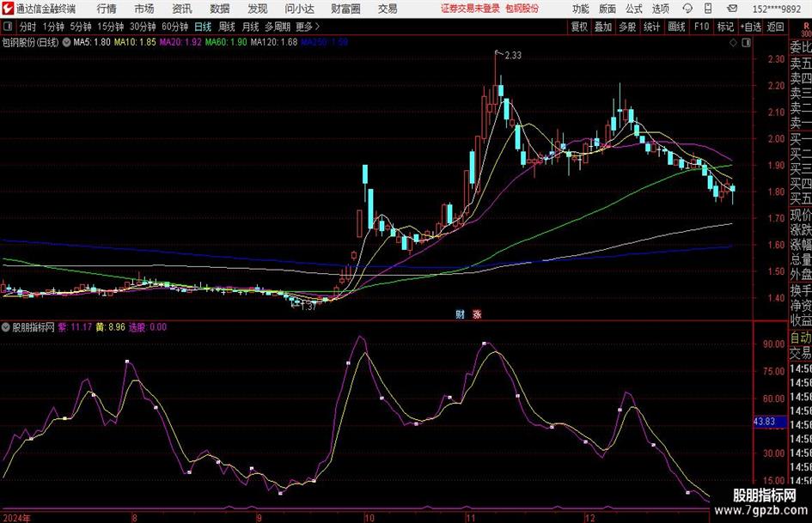812x523 pixels.
Task: Click the 财 event marker on chart
Action: pyautogui.click(x=460, y=314)
